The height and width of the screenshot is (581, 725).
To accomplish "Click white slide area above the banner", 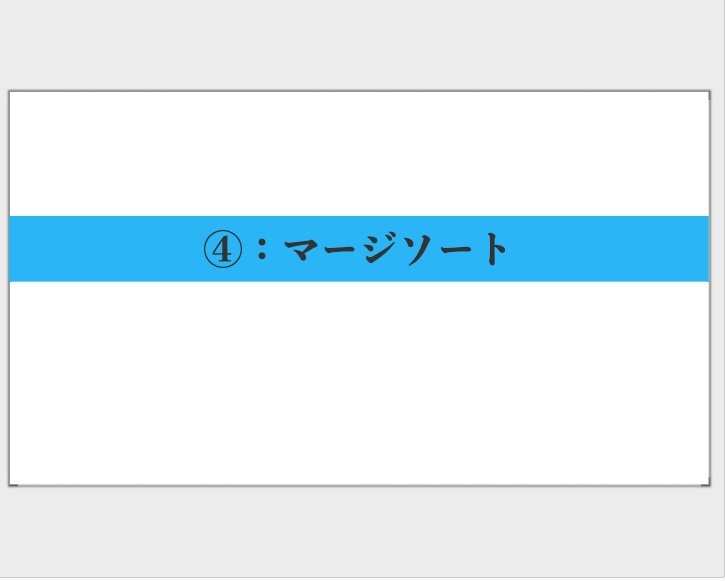I will pyautogui.click(x=359, y=154).
